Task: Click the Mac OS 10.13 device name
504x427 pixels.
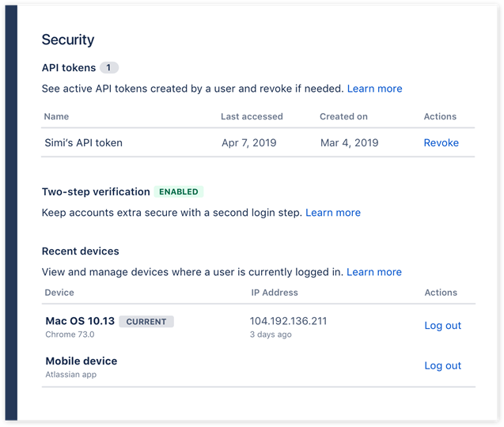Action: click(x=80, y=321)
